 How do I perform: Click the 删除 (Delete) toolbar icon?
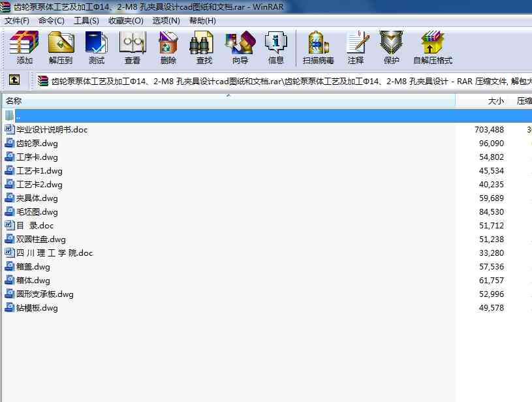tap(168, 47)
